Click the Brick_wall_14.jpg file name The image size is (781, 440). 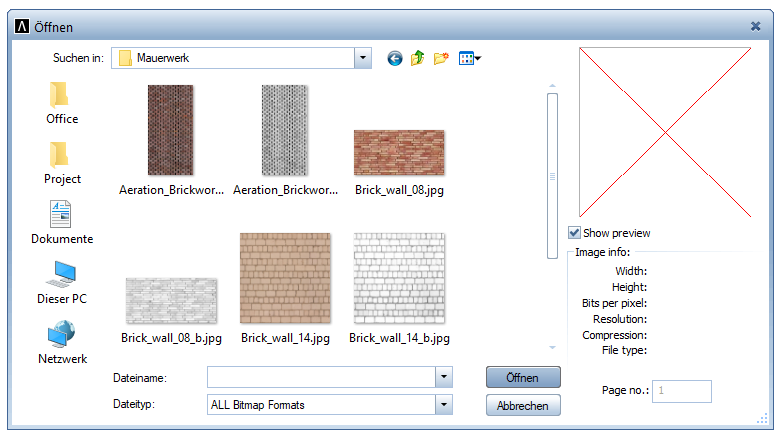click(x=285, y=338)
